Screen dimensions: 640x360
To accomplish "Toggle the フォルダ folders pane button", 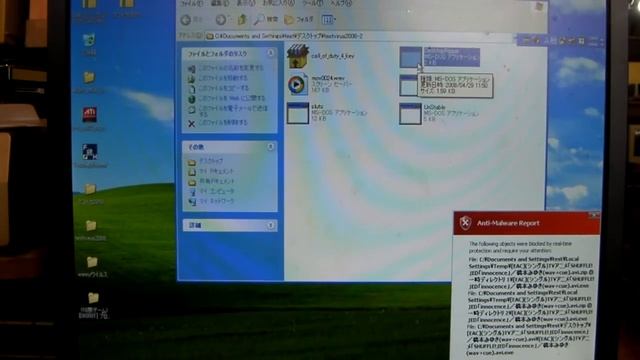I will (299, 19).
